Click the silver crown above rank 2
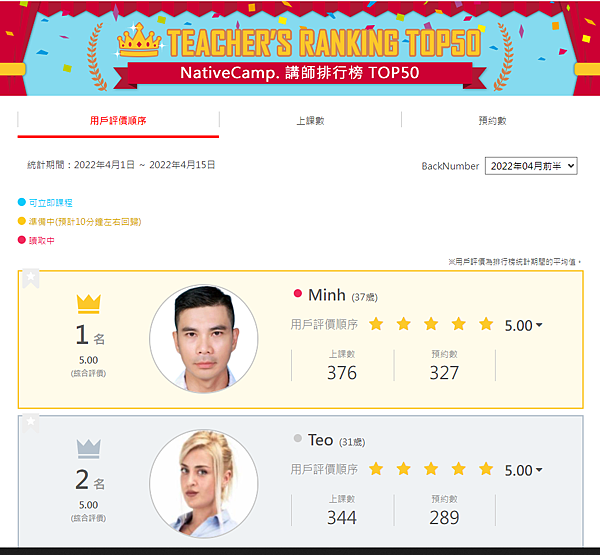 coord(88,449)
